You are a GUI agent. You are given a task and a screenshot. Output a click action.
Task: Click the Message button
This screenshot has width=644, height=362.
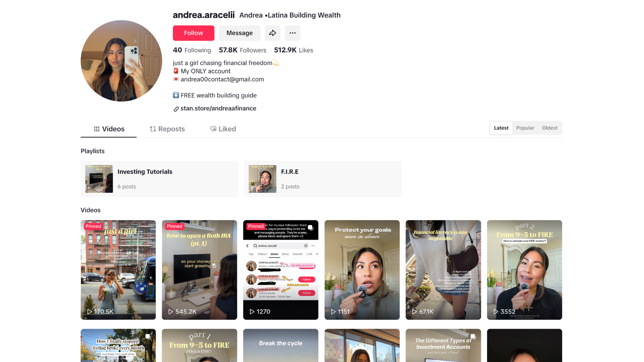pos(239,33)
